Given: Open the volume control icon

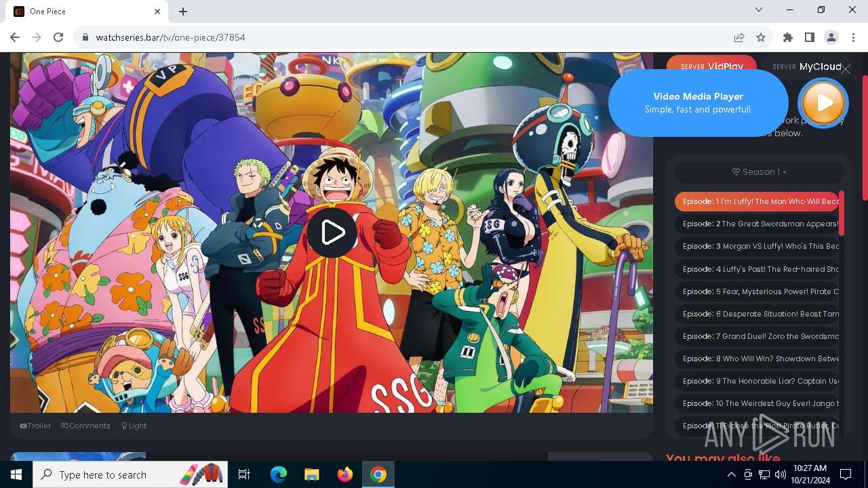Looking at the screenshot, I should pos(781,474).
